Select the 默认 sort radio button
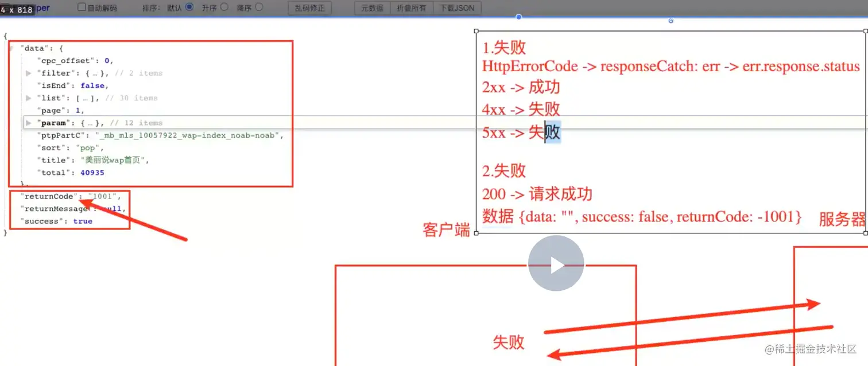Screen dimensions: 868x366 189,7
